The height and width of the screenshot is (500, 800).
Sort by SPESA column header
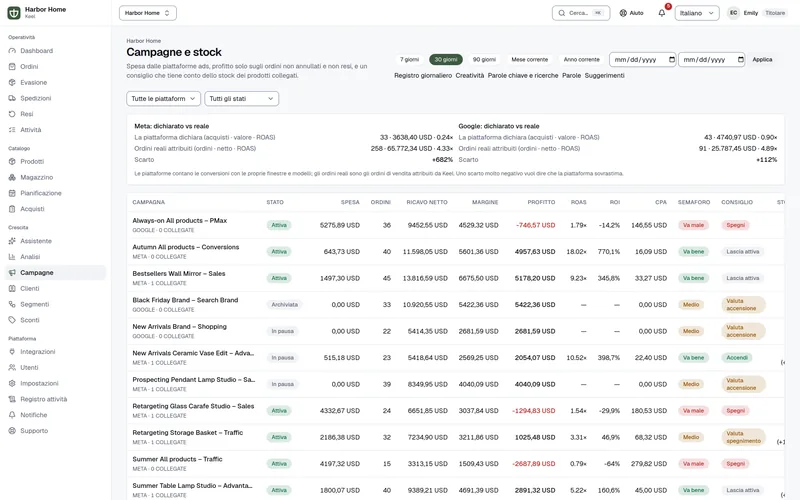tap(350, 203)
